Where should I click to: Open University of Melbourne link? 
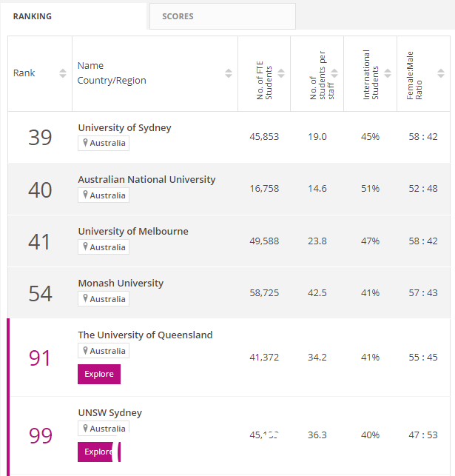(x=133, y=231)
